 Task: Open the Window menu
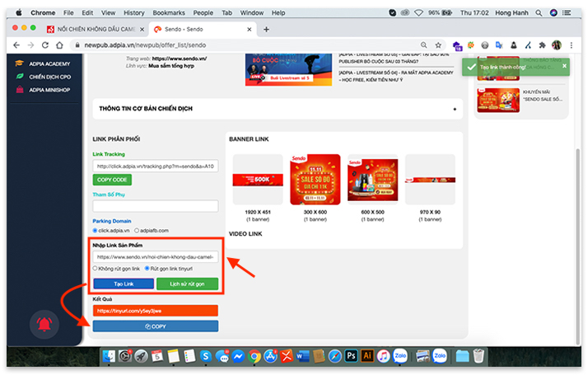pos(252,12)
